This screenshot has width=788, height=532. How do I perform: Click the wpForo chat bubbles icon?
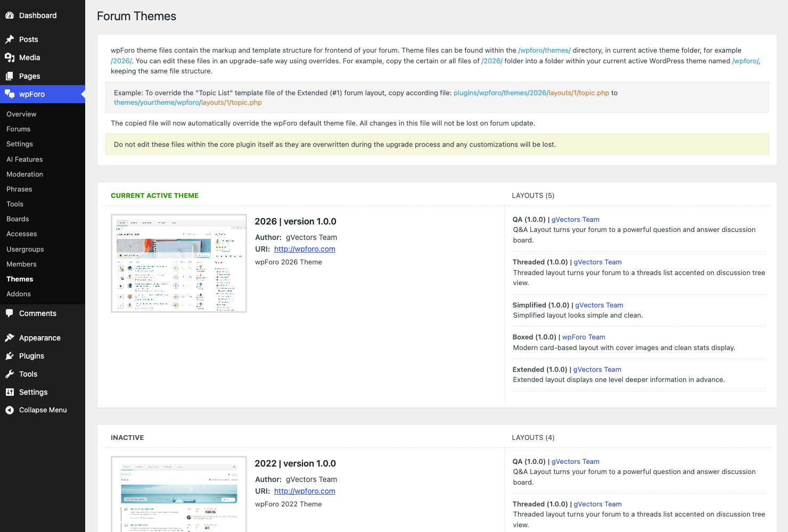pos(10,94)
